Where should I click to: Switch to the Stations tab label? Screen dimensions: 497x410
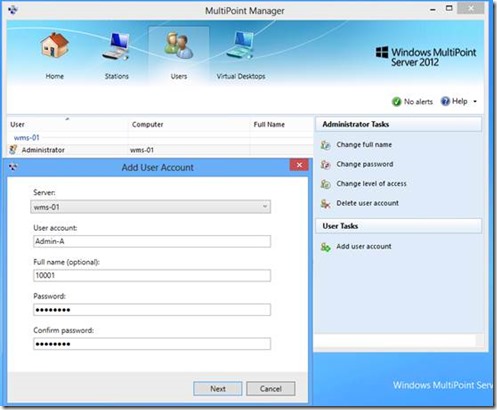[x=117, y=76]
